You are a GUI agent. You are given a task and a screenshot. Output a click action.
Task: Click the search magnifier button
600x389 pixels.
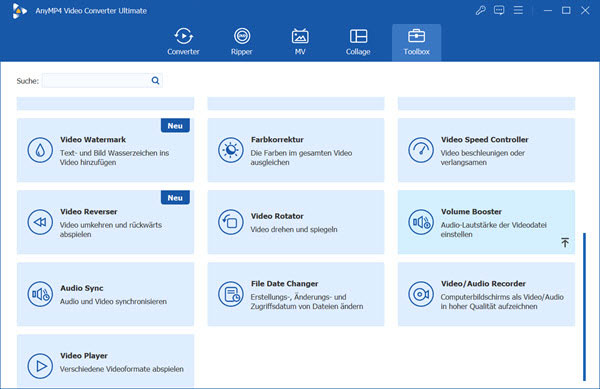point(155,80)
